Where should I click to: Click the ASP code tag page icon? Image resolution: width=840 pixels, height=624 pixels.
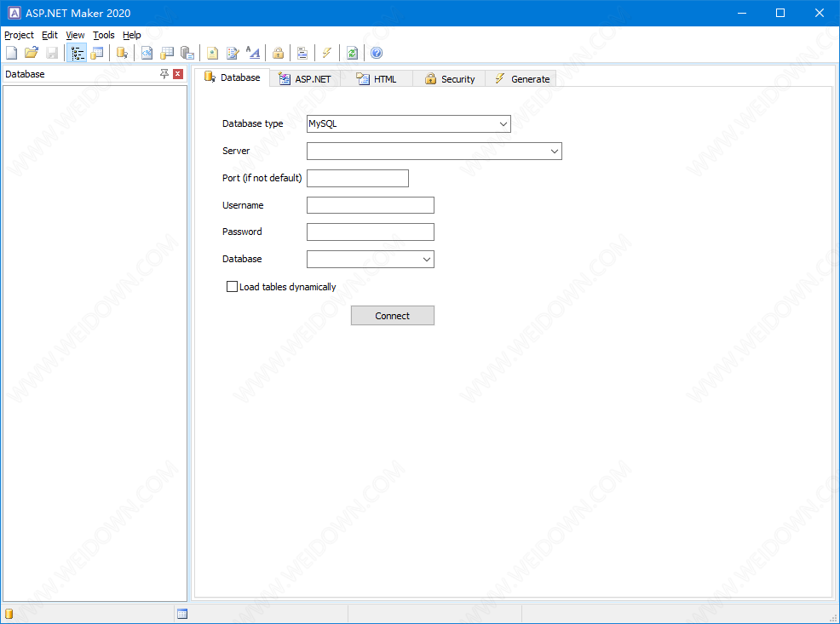pyautogui.click(x=147, y=53)
